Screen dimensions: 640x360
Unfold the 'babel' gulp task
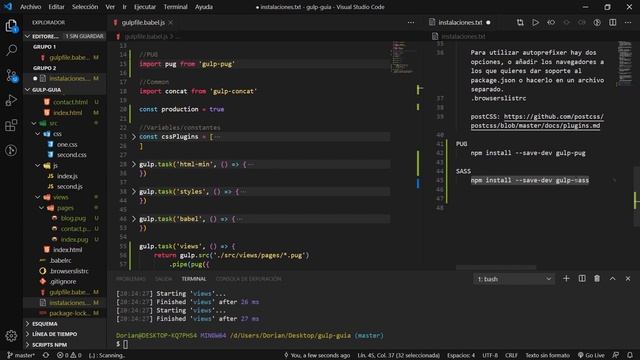click(133, 219)
